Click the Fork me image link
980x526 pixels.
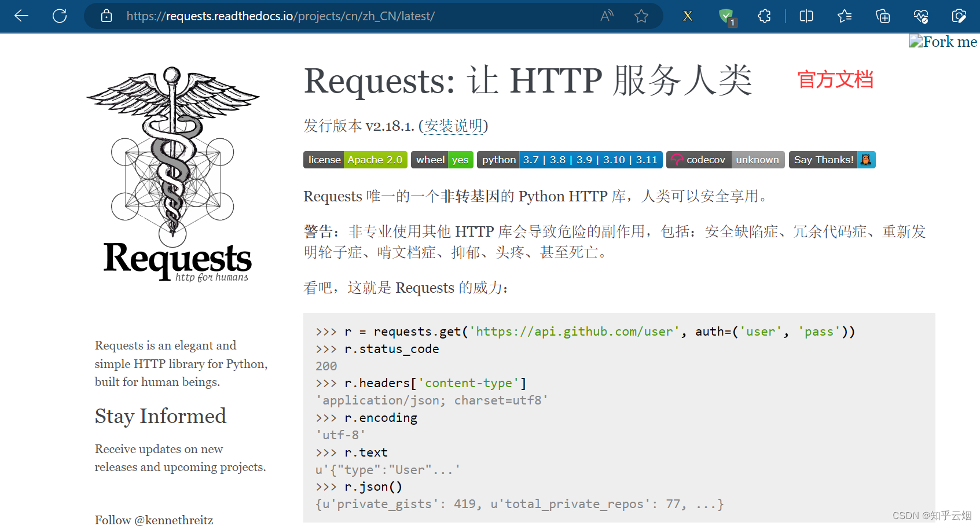pos(943,42)
